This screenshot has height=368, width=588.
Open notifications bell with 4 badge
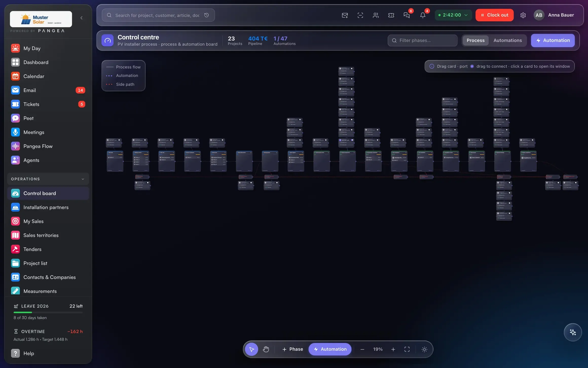(422, 15)
